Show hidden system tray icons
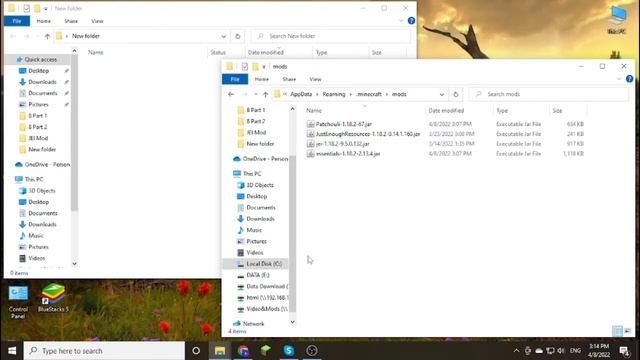Screen dimensions: 640x360 pyautogui.click(x=516, y=351)
